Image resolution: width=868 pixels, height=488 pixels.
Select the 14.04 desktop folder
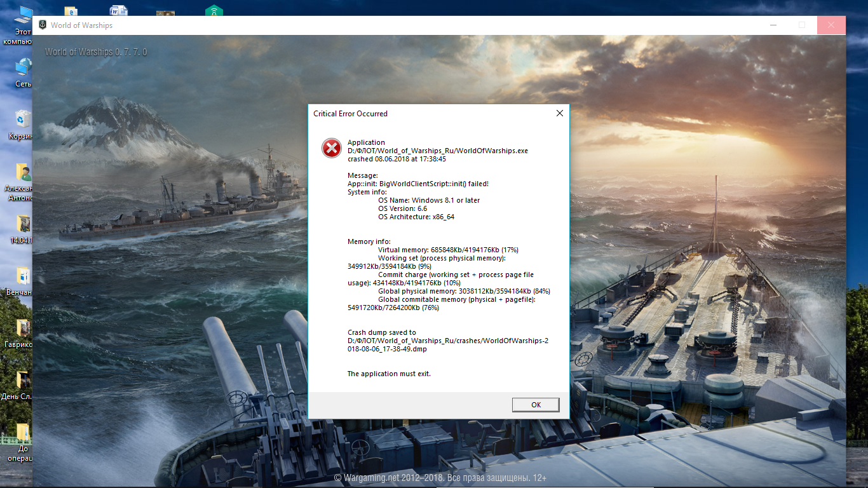pos(21,229)
